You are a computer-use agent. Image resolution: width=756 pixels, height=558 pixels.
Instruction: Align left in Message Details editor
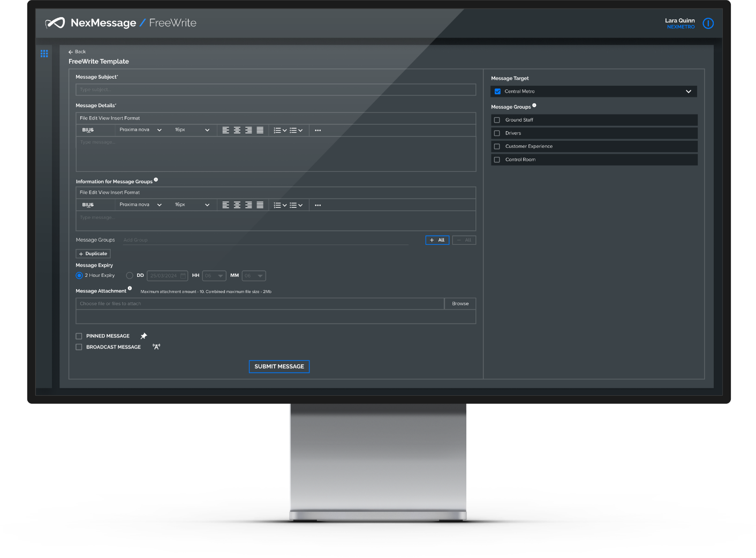click(x=225, y=130)
